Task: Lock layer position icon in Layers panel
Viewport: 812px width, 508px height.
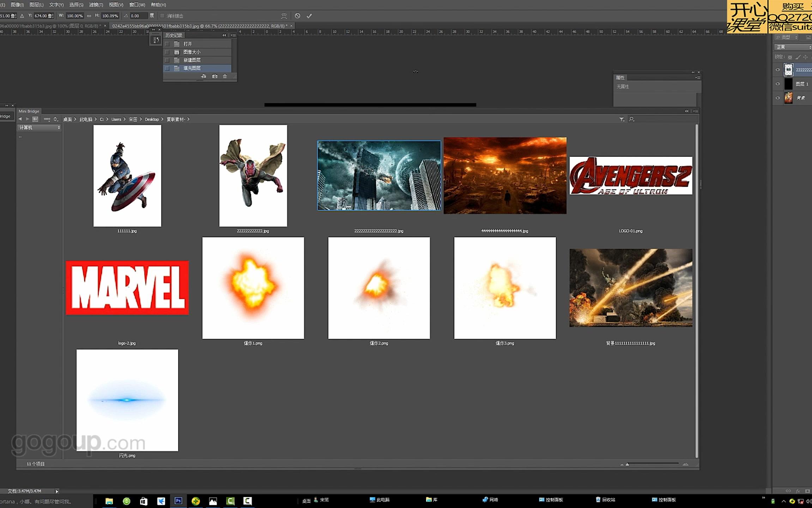Action: pyautogui.click(x=805, y=57)
